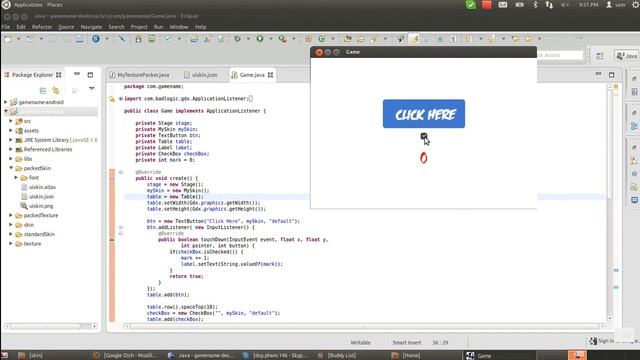Click the mail envelope indicator in top panel
Image resolution: width=640 pixels, height=360 pixels.
[503, 5]
